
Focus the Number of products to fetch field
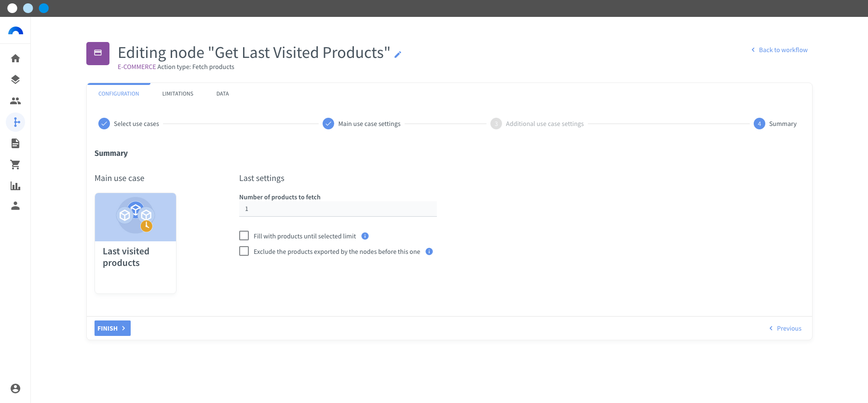338,209
